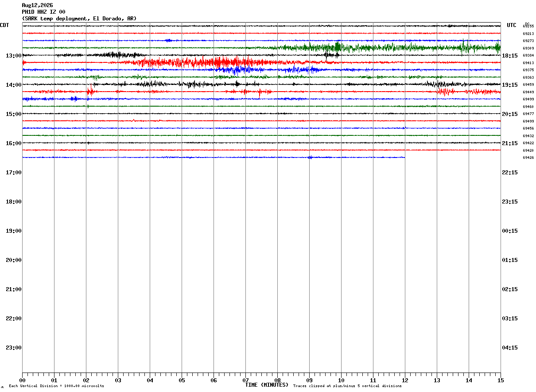Click the 04:15 UTC time label
The height and width of the screenshot is (392, 536).
[x=510, y=348]
